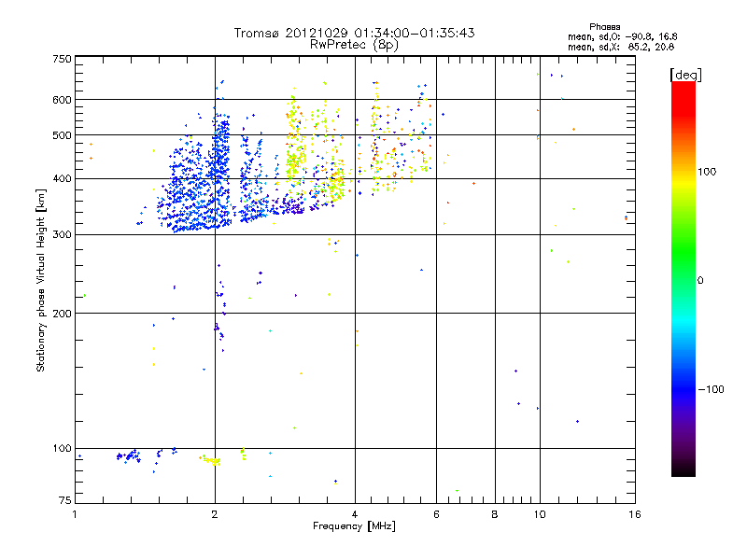Image resolution: width=747 pixels, height=560 pixels.
Task: Click the x-axis '4' tick label
Action: (x=355, y=514)
